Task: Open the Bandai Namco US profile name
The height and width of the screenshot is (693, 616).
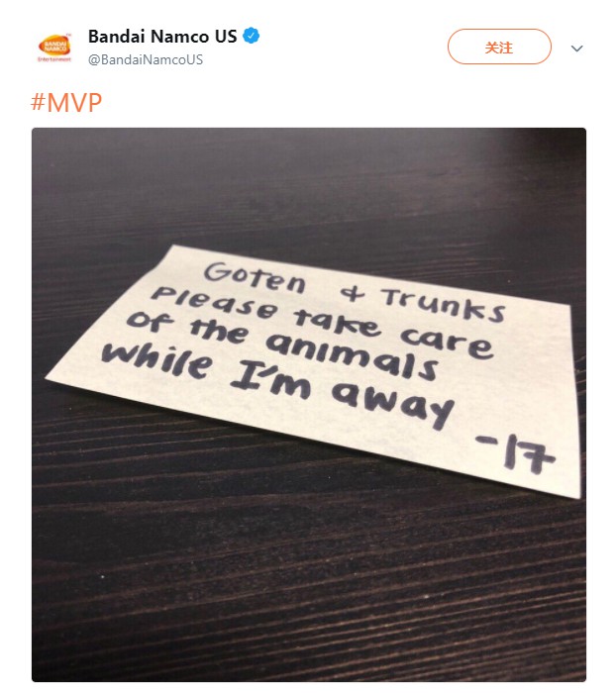Action: click(162, 37)
